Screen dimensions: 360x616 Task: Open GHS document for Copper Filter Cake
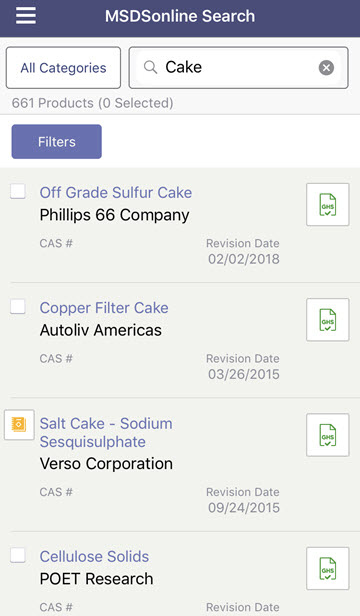(x=328, y=319)
